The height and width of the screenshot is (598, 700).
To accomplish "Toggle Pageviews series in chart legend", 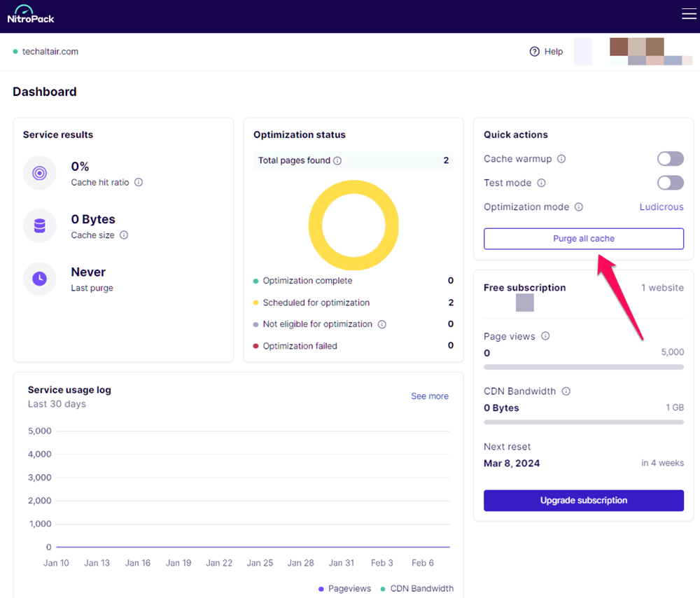I will click(344, 589).
